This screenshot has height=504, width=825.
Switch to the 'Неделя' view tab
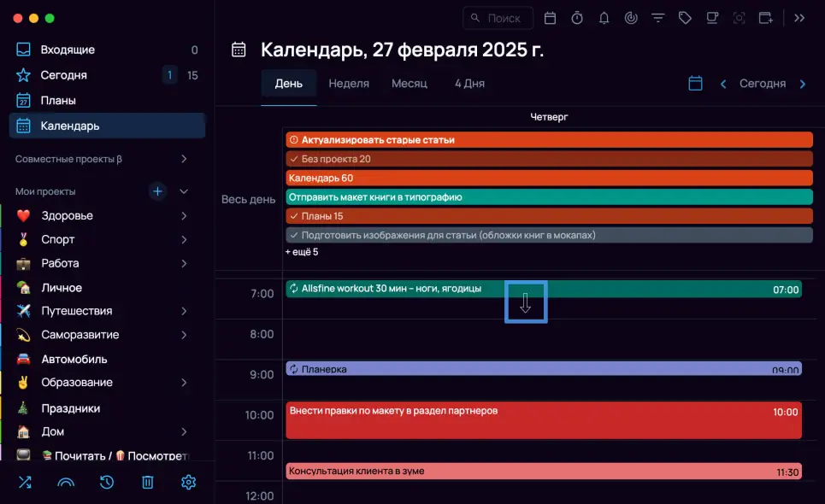(349, 84)
